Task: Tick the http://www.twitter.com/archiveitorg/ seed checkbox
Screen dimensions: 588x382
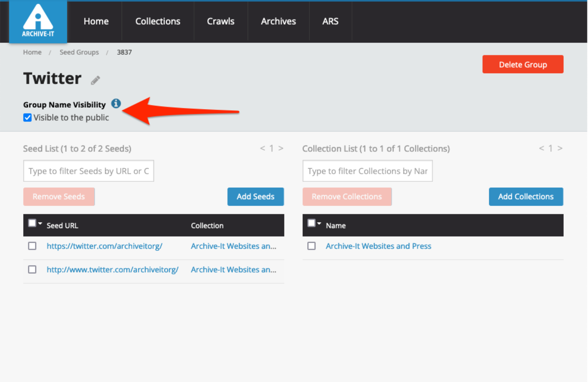Action: point(32,270)
